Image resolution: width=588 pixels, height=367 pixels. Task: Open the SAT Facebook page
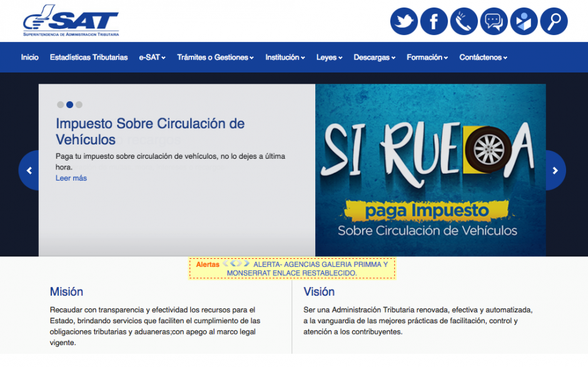pos(433,21)
